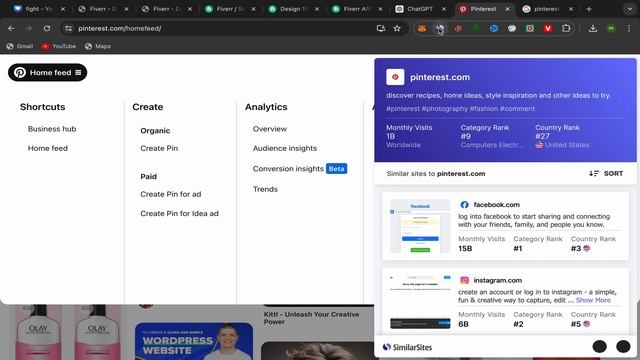Open the tab search dropdown arrow
The image size is (640, 360).
click(629, 9)
